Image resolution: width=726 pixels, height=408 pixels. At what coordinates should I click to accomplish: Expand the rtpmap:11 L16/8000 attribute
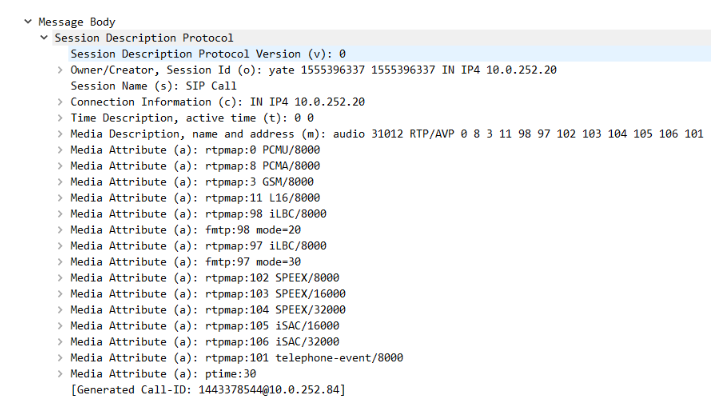(x=61, y=198)
